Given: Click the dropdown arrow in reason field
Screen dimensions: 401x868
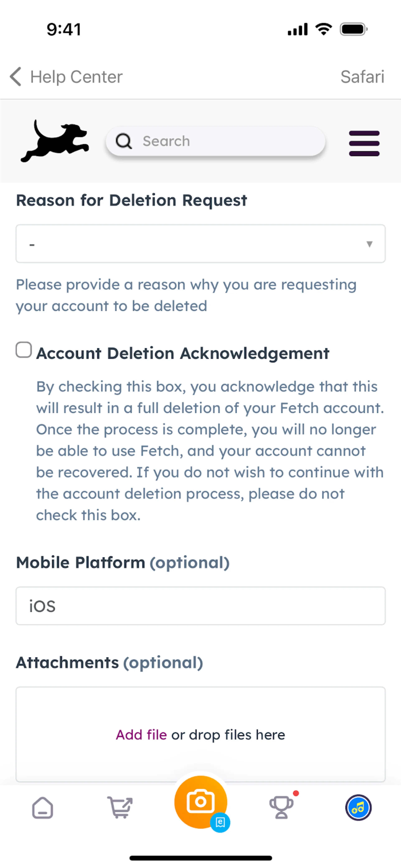Looking at the screenshot, I should coord(369,244).
